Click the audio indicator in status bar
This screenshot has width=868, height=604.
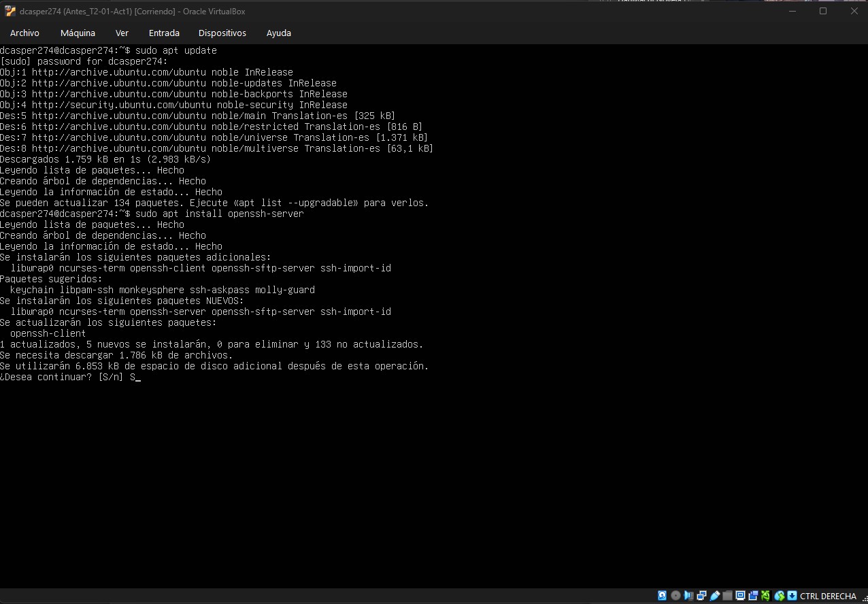click(688, 596)
